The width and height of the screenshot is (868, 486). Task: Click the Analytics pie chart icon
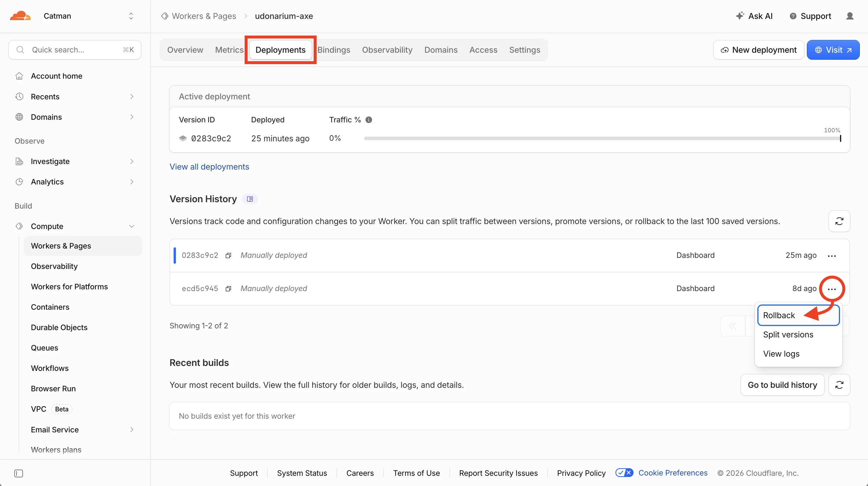click(x=19, y=182)
